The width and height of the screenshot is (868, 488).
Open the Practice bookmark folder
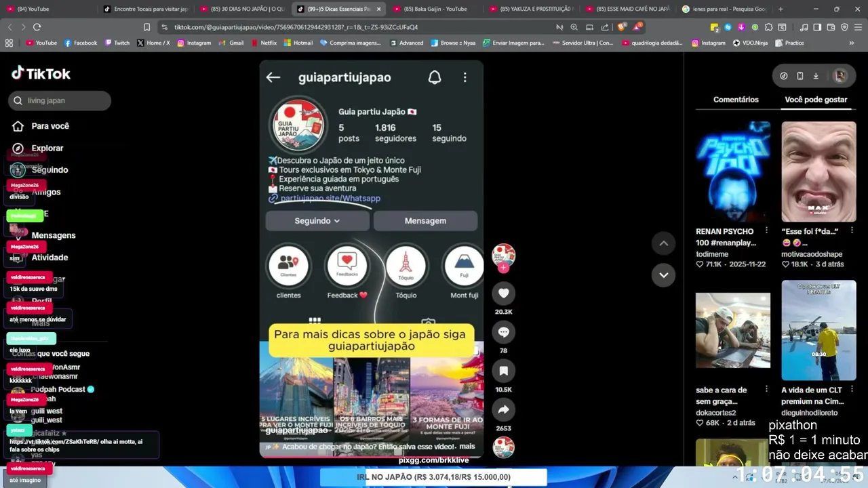click(789, 43)
